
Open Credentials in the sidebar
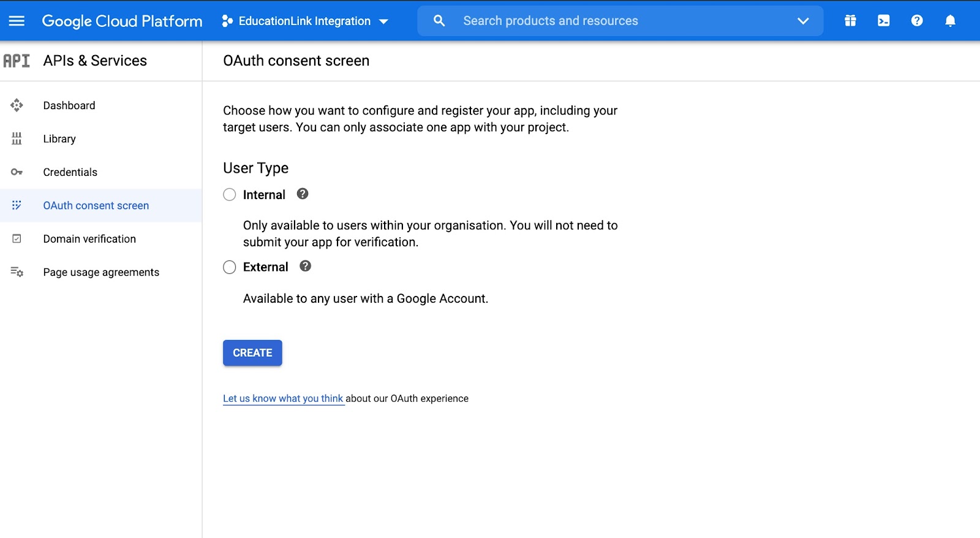(x=70, y=172)
